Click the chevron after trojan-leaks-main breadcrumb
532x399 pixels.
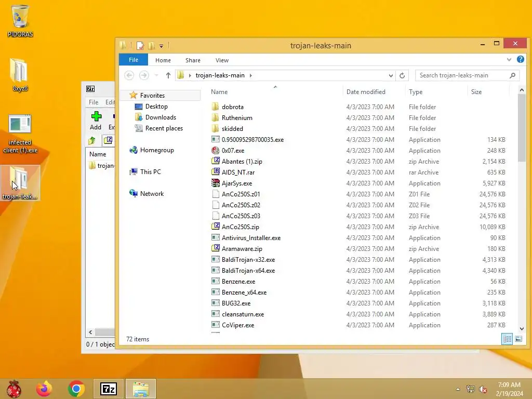tap(251, 75)
